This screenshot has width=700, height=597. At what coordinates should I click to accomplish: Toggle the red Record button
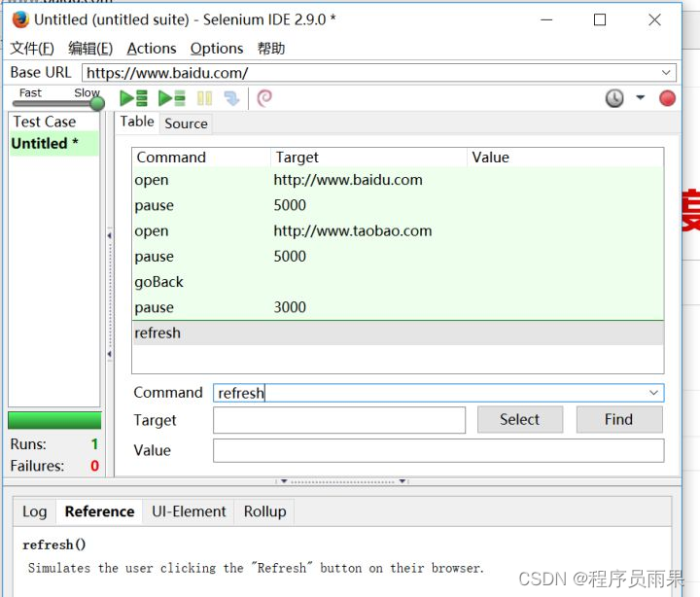pos(667,98)
